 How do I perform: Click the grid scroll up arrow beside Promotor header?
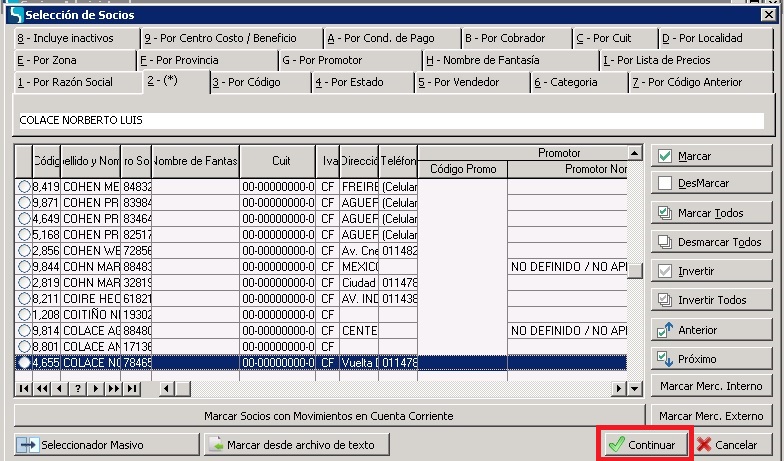tap(634, 153)
